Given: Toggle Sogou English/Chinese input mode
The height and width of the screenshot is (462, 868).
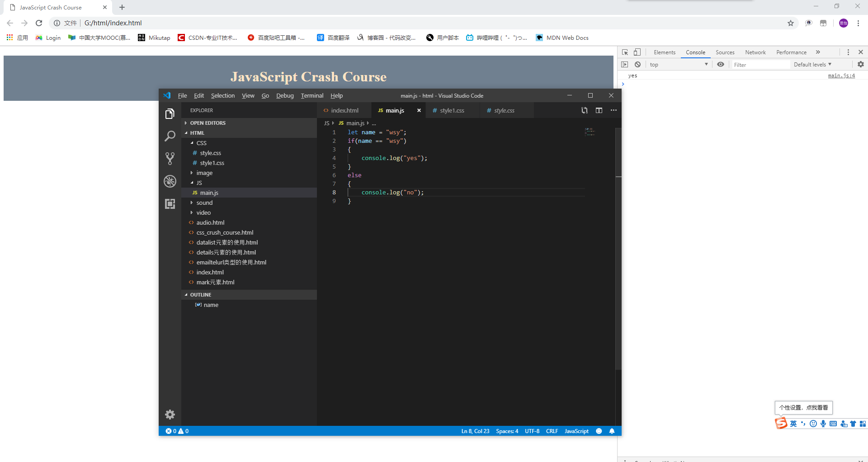Looking at the screenshot, I should (x=793, y=424).
